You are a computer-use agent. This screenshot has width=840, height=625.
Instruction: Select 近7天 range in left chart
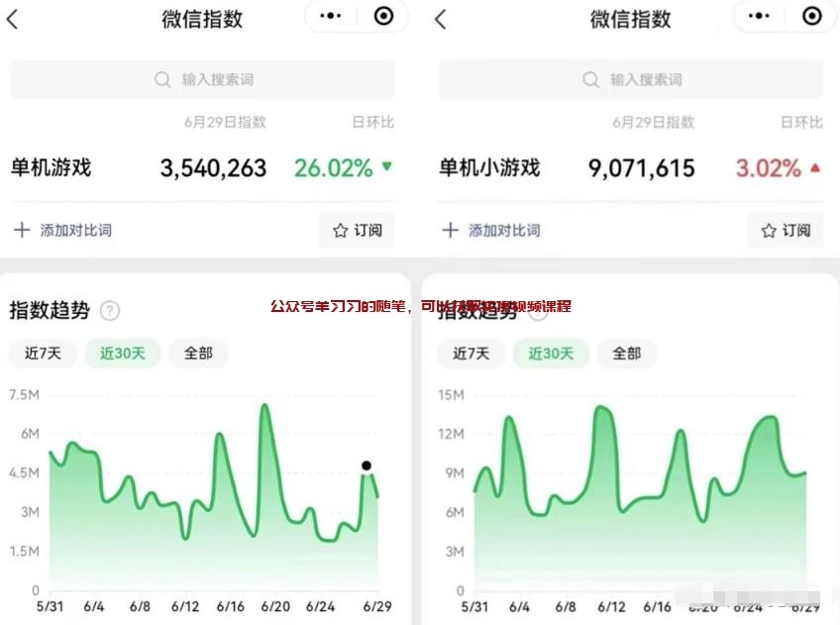(x=43, y=354)
